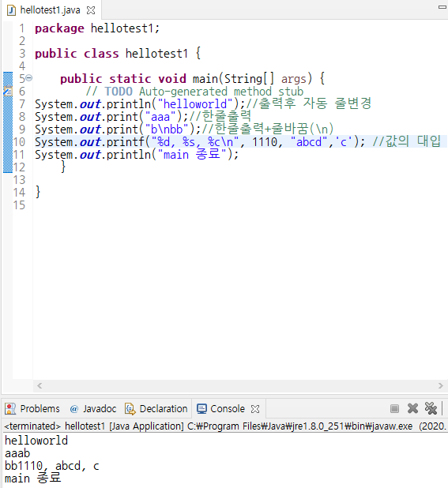Close the Console view
Image resolution: width=448 pixels, height=488 pixels.
point(255,409)
